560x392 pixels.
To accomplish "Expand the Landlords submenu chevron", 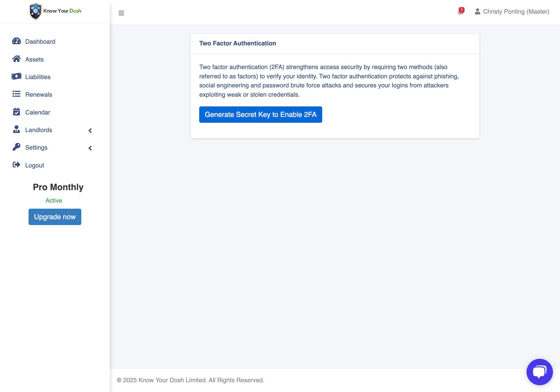I will pyautogui.click(x=90, y=131).
